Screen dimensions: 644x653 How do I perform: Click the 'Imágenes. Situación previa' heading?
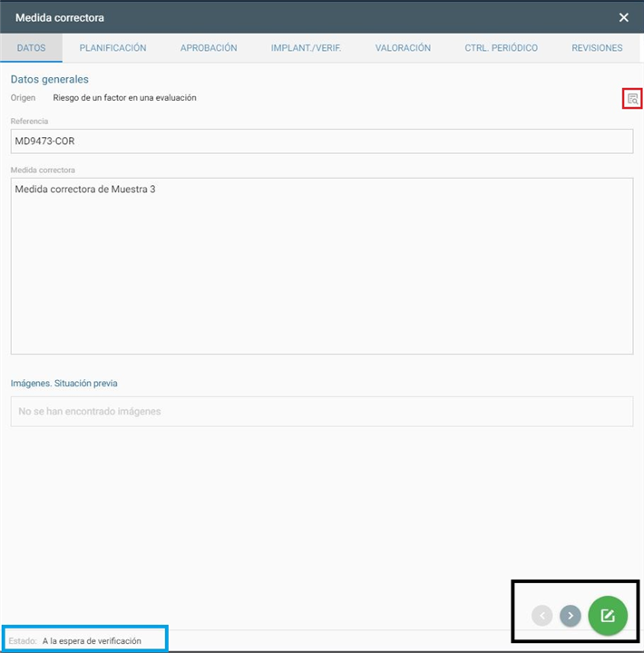(63, 384)
